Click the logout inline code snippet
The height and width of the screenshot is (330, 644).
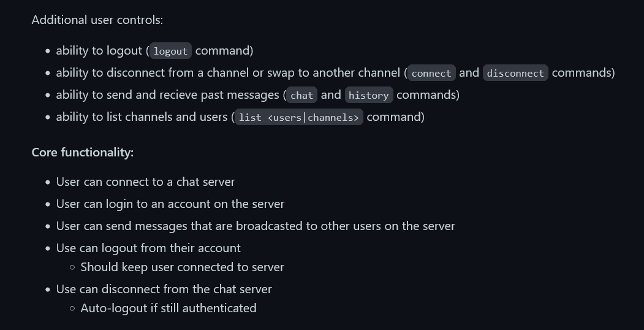[x=170, y=51]
